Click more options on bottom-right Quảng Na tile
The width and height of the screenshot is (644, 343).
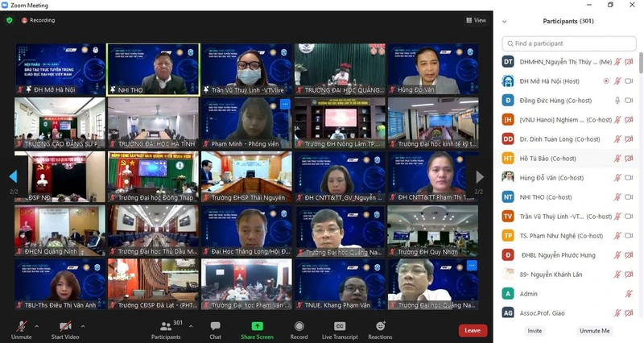(472, 266)
